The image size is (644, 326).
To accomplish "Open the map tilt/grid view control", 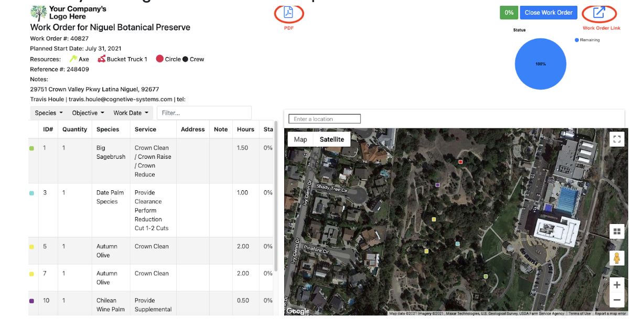I will pos(617,231).
